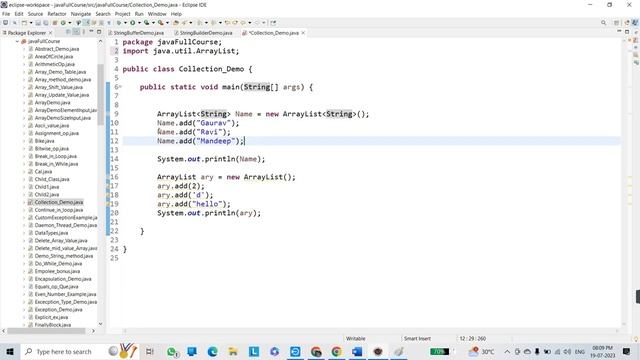Viewport: 640px width, 360px height.
Task: Toggle code folding for main method
Action: point(120,87)
